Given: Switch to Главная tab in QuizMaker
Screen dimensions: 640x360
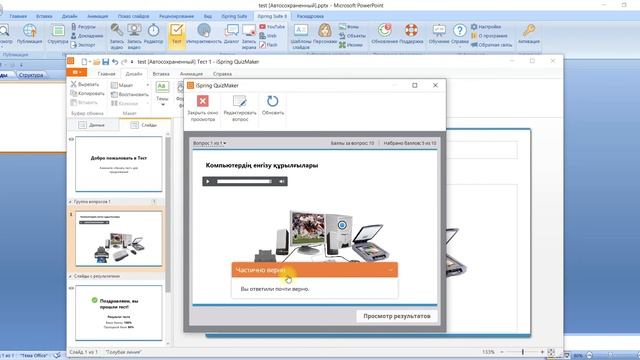Looking at the screenshot, I should tap(107, 74).
